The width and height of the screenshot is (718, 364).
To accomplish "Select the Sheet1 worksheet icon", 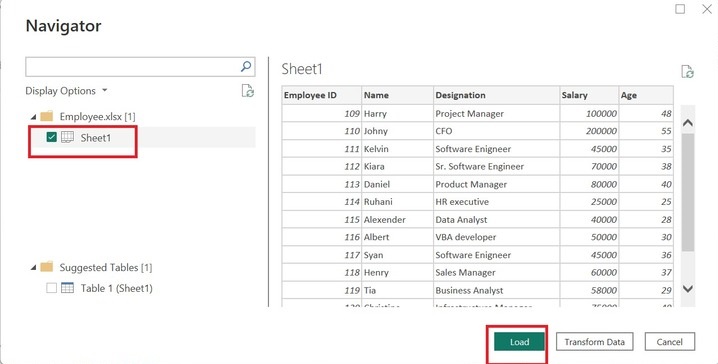I will 67,137.
